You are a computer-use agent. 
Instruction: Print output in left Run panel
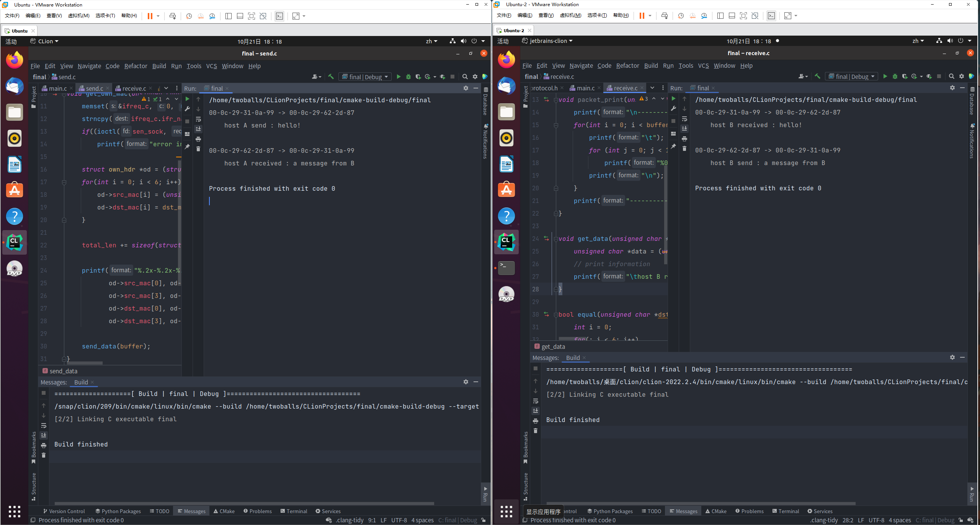coord(198,139)
